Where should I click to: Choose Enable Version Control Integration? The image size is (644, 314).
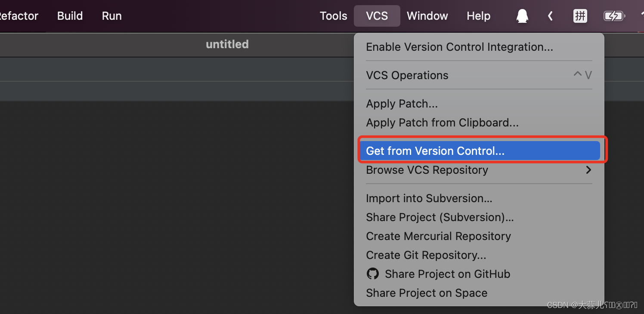459,47
